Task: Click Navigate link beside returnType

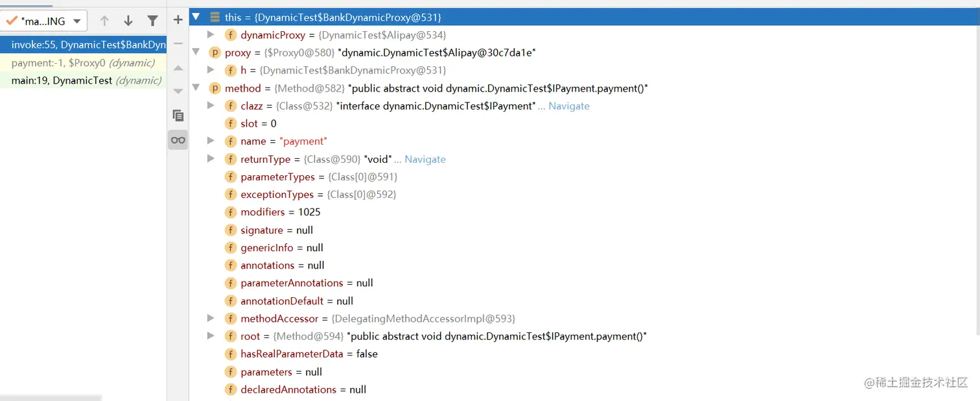Action: [425, 159]
